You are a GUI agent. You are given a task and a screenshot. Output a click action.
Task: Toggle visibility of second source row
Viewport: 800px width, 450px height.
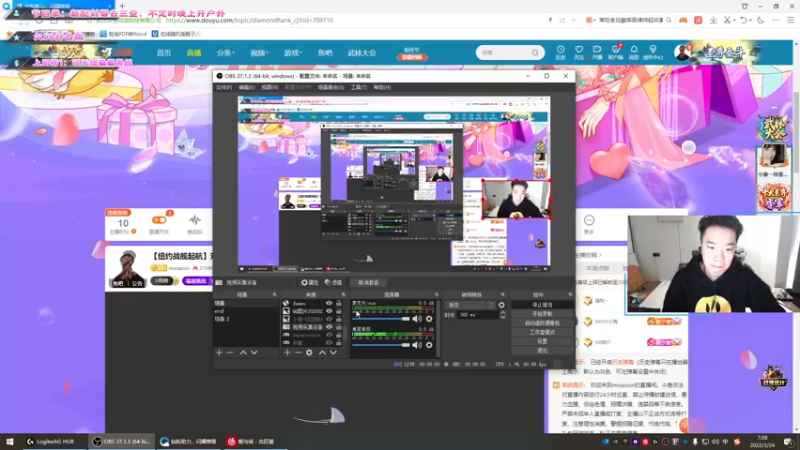[329, 311]
